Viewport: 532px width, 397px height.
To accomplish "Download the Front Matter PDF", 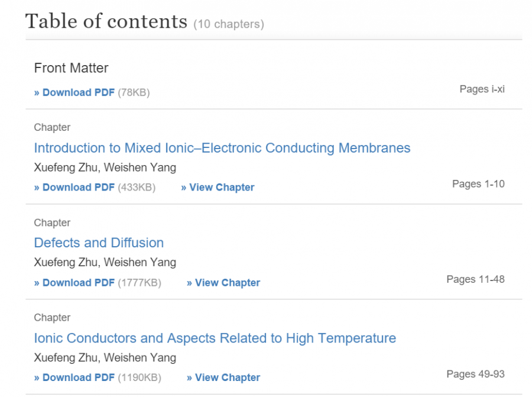I will (x=74, y=92).
